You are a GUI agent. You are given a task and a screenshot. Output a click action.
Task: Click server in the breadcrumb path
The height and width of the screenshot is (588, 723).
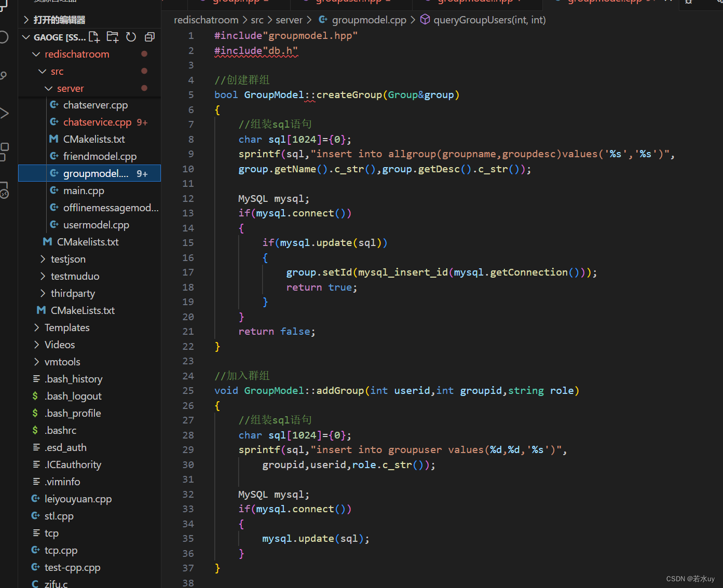289,20
